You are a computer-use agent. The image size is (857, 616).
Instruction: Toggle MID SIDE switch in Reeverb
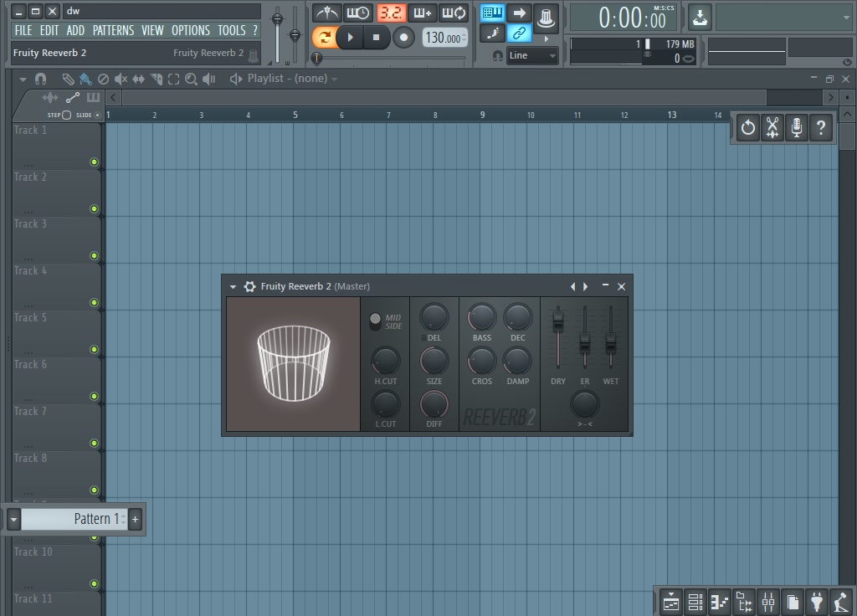376,321
